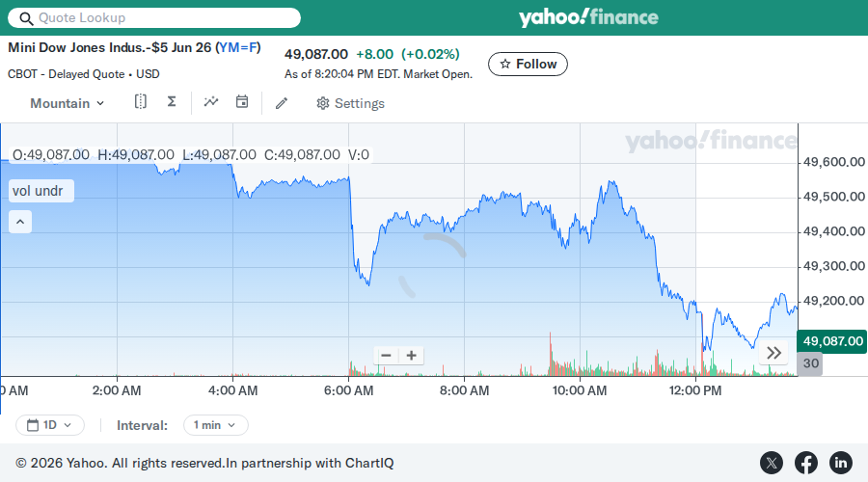Expand the Mountain chart type dropdown
The image size is (868, 482).
(x=67, y=103)
